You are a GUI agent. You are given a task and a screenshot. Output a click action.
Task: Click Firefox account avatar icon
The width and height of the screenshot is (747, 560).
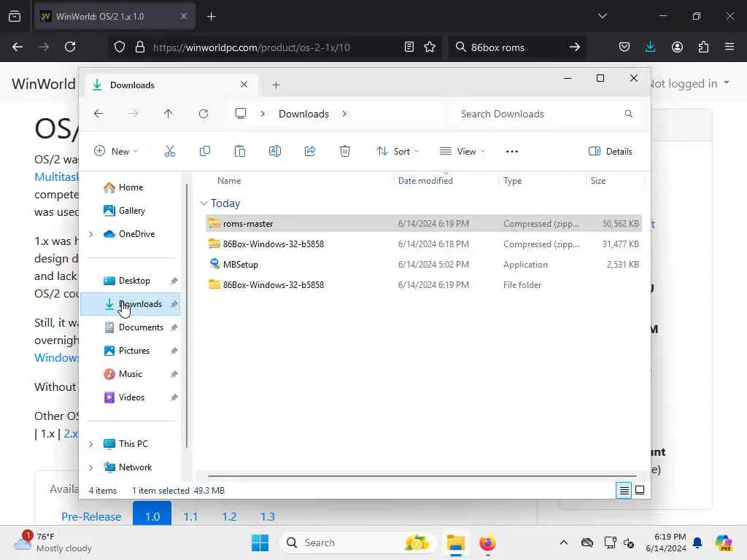(x=677, y=47)
